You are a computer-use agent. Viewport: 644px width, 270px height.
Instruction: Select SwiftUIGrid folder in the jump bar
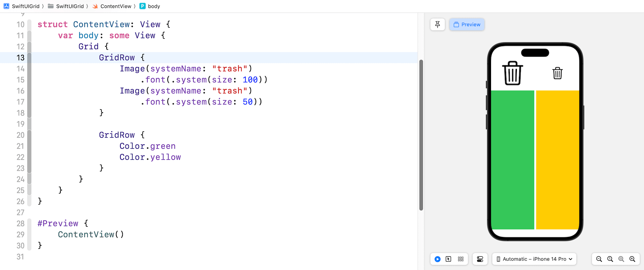[x=66, y=6]
